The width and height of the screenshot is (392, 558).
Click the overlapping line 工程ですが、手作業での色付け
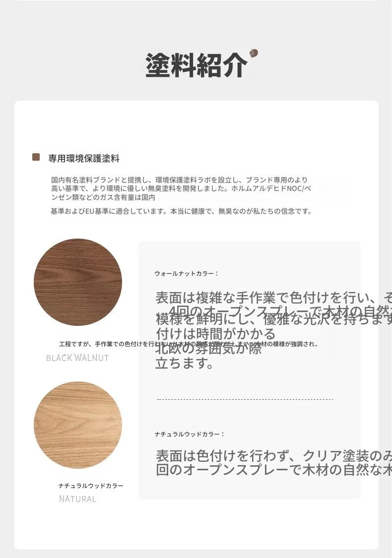pyautogui.click(x=189, y=344)
